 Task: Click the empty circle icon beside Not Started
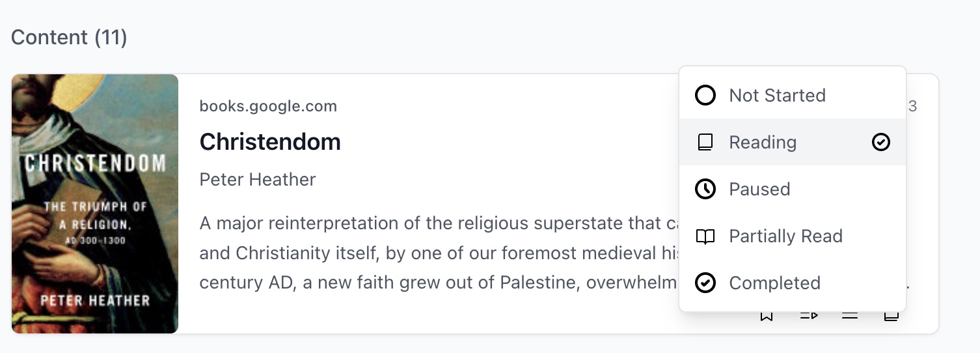(x=705, y=95)
